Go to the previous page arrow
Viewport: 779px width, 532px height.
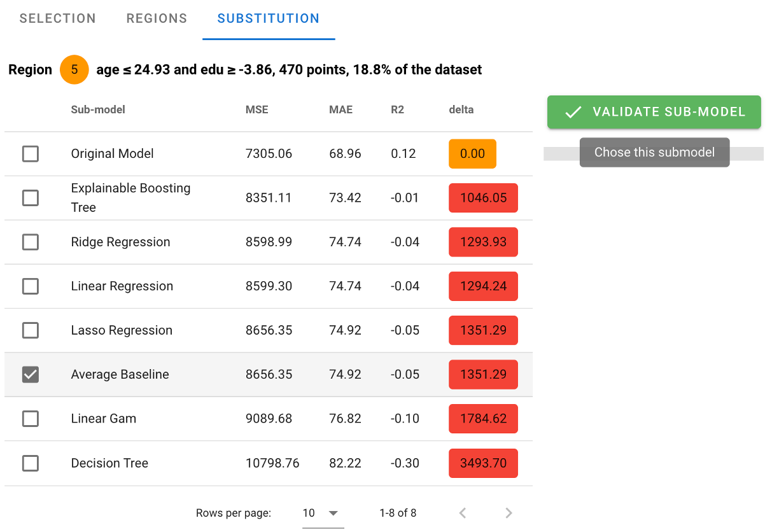[x=463, y=513]
